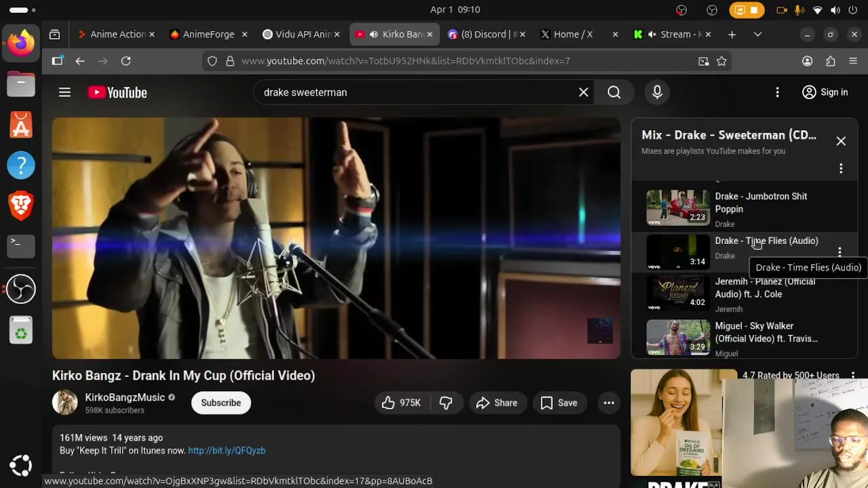Close the Mix playlist panel
Screen dimensions: 868x488
(841, 141)
